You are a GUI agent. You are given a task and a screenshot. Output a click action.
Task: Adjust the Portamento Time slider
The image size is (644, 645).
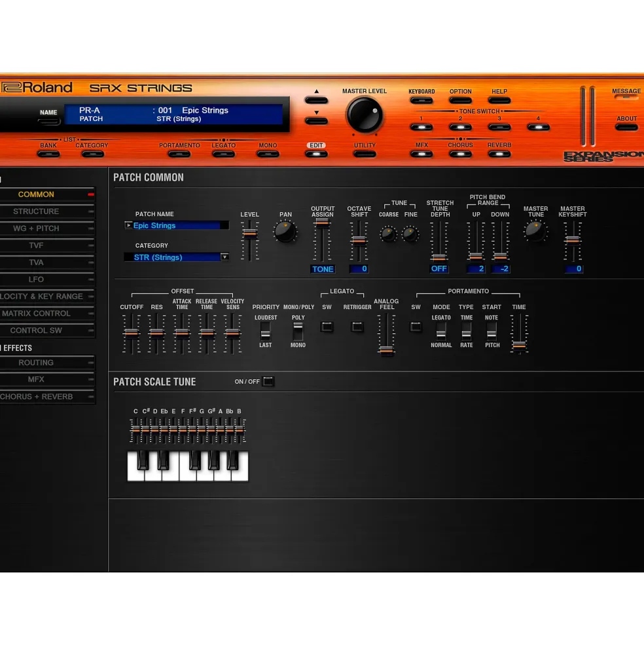pyautogui.click(x=519, y=346)
